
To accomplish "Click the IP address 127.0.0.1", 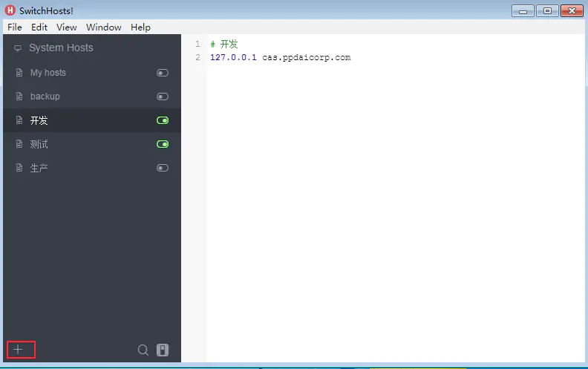I will 233,57.
